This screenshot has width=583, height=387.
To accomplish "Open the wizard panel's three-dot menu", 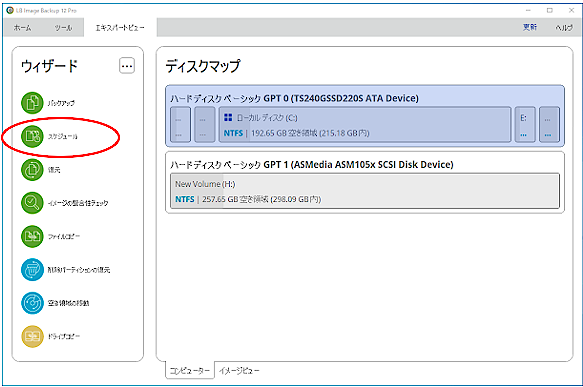I will pos(127,66).
